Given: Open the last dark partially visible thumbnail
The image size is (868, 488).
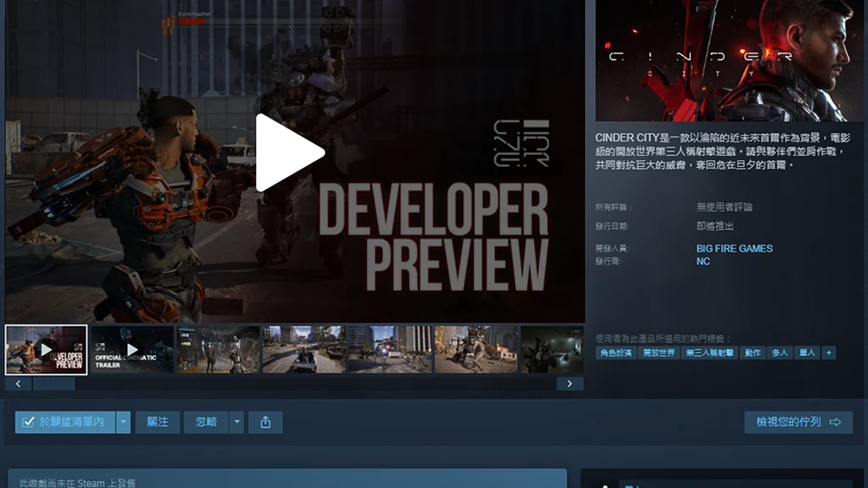Looking at the screenshot, I should pos(552,350).
